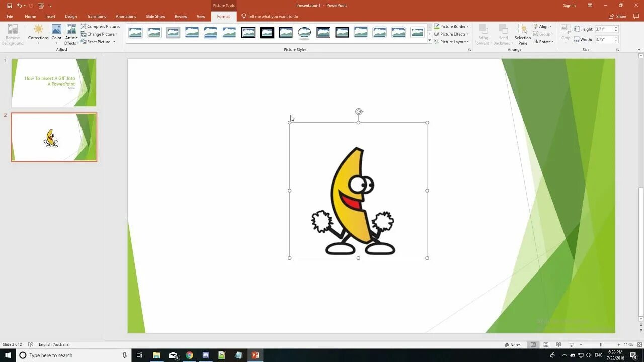Expand Reset Picture dropdown arrow
The width and height of the screenshot is (644, 362).
click(114, 42)
